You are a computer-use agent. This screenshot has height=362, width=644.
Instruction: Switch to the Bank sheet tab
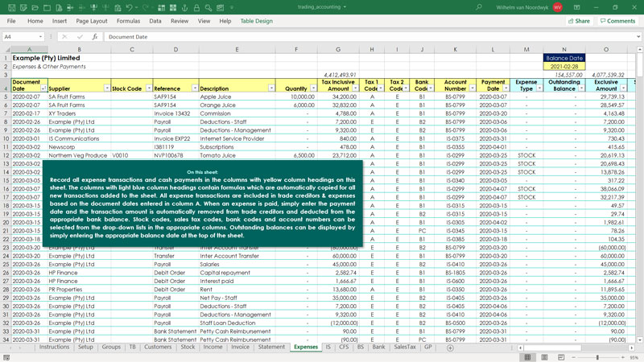coord(378,348)
